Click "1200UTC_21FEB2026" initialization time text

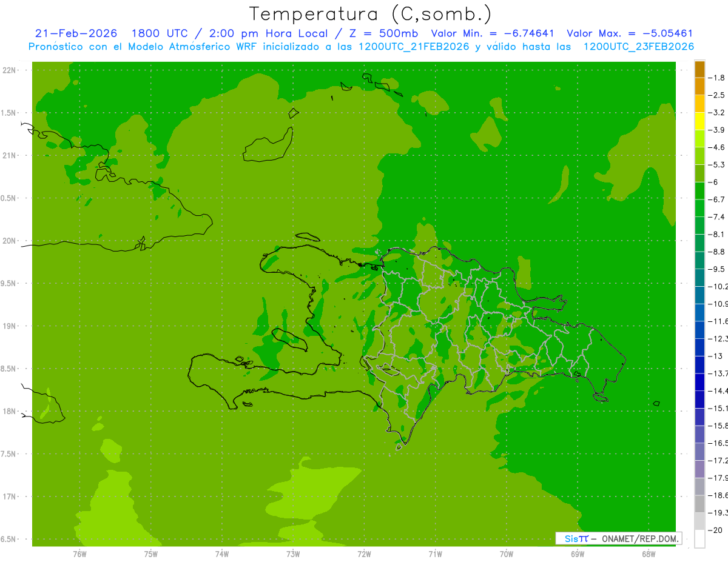[414, 47]
